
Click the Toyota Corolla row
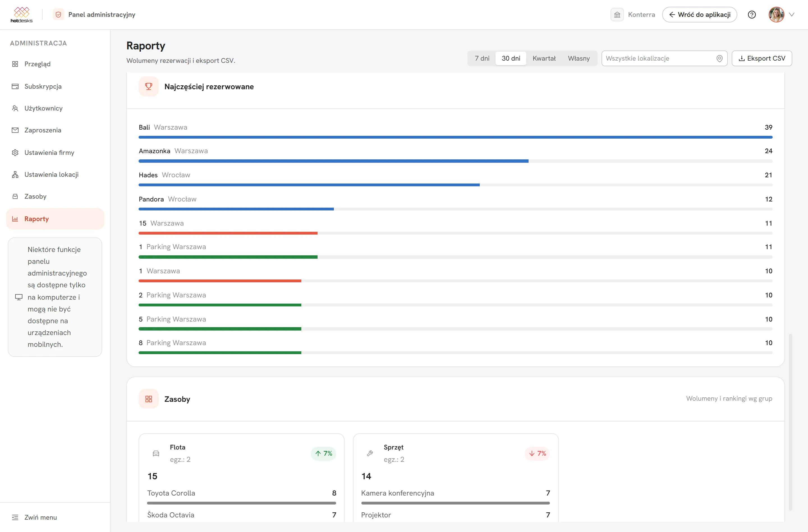[x=241, y=496]
